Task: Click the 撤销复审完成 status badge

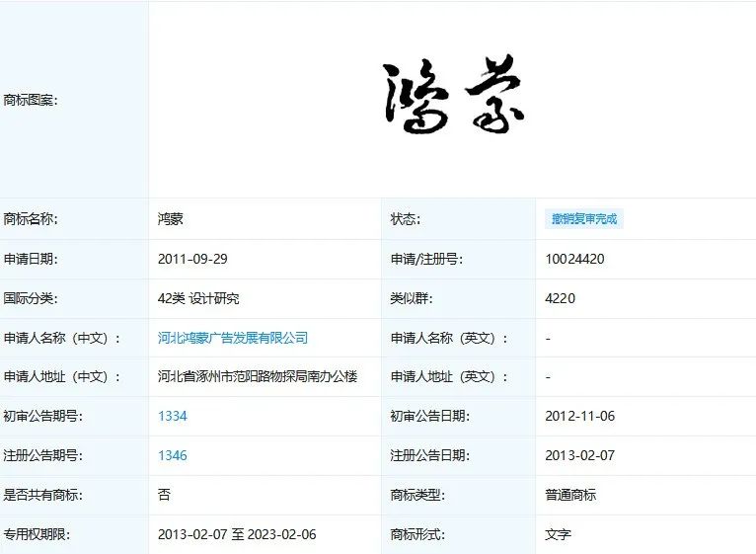Action: pos(584,219)
